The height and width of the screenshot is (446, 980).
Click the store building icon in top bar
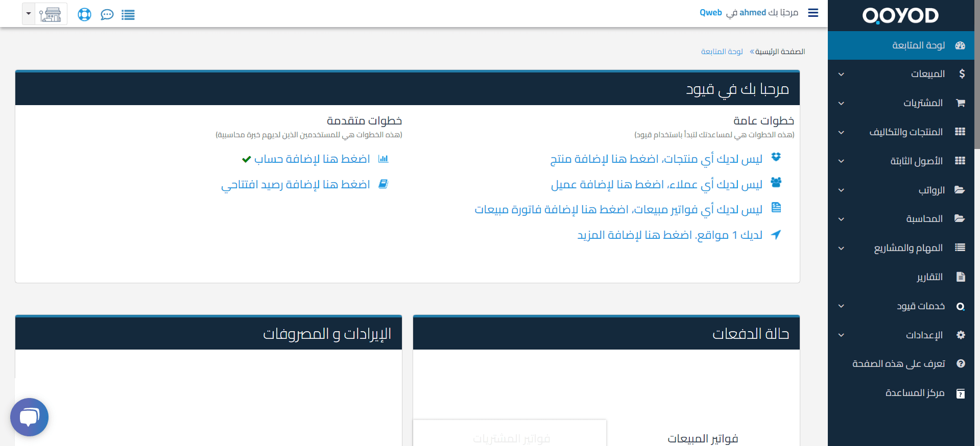coord(51,14)
